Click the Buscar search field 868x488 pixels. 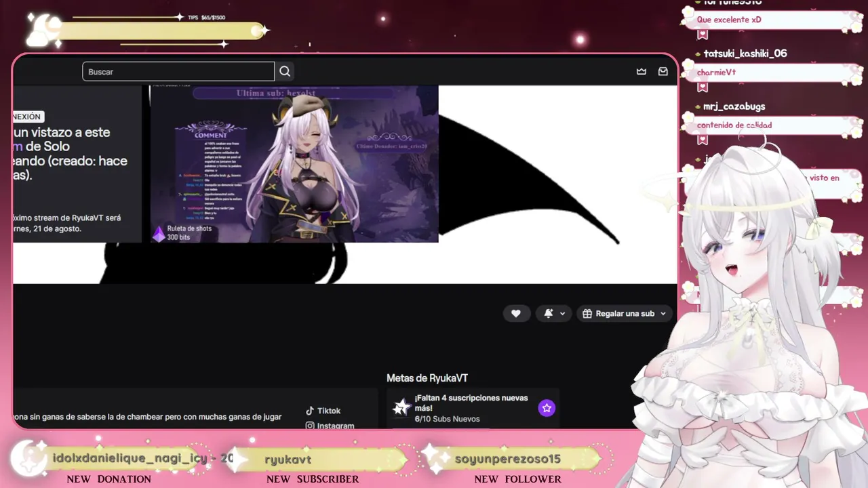[x=178, y=71]
